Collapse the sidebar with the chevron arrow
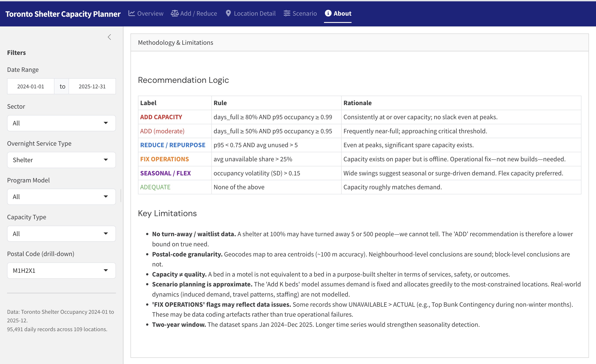The width and height of the screenshot is (596, 364). tap(109, 37)
